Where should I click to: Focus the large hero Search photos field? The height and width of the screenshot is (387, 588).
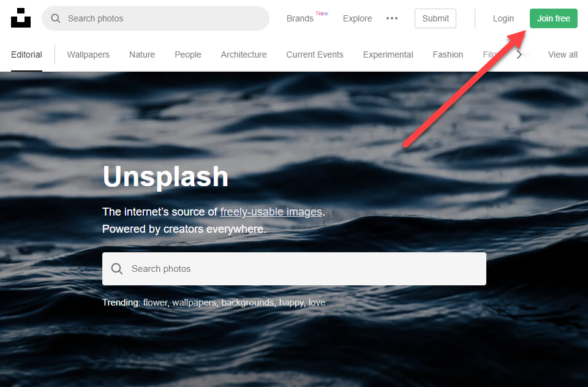(x=295, y=269)
